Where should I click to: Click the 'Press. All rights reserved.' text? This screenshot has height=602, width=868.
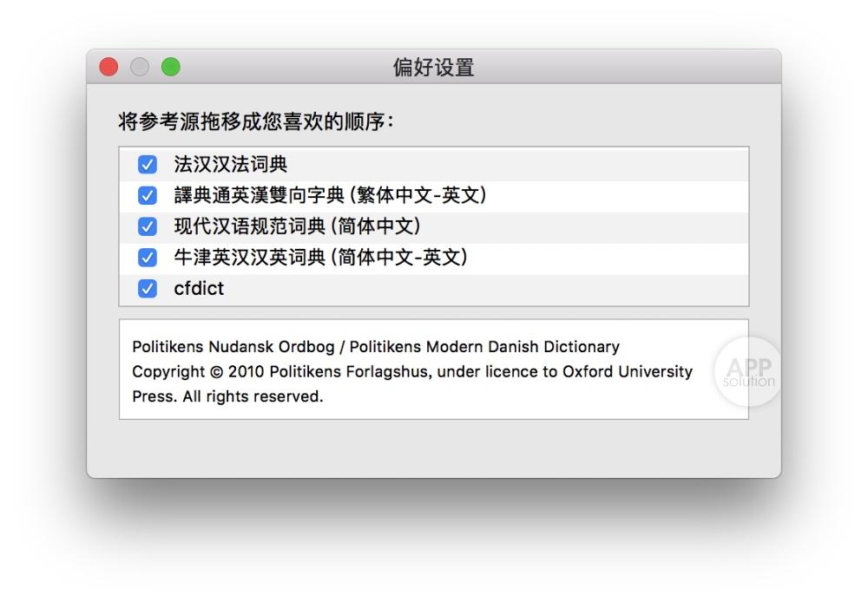pos(227,397)
